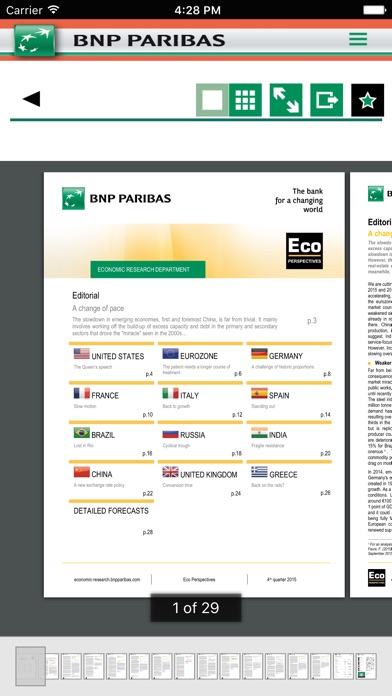Tap the page counter 1 of 29
The image size is (392, 696).
pos(196,608)
